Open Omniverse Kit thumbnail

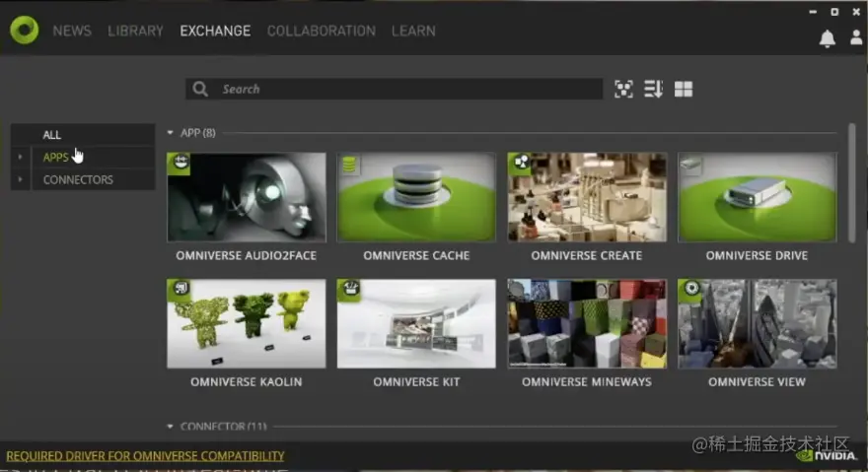[416, 324]
